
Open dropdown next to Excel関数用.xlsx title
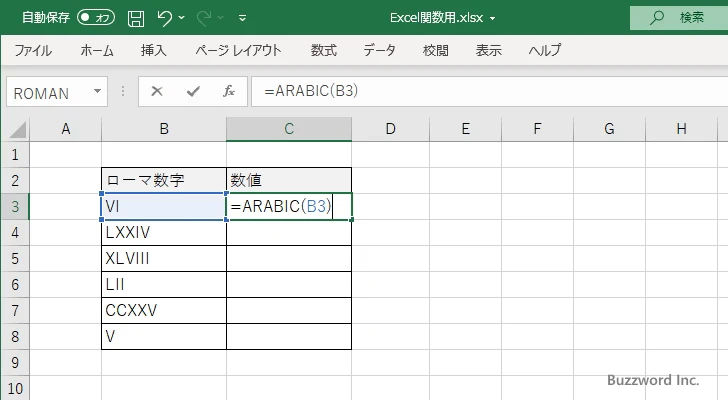(492, 19)
